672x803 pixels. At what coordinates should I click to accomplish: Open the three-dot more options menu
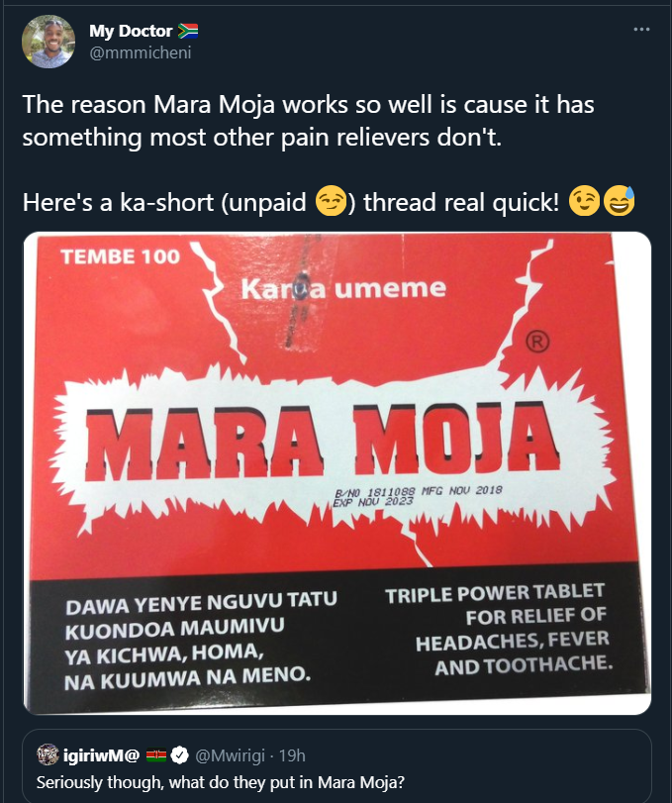641,29
